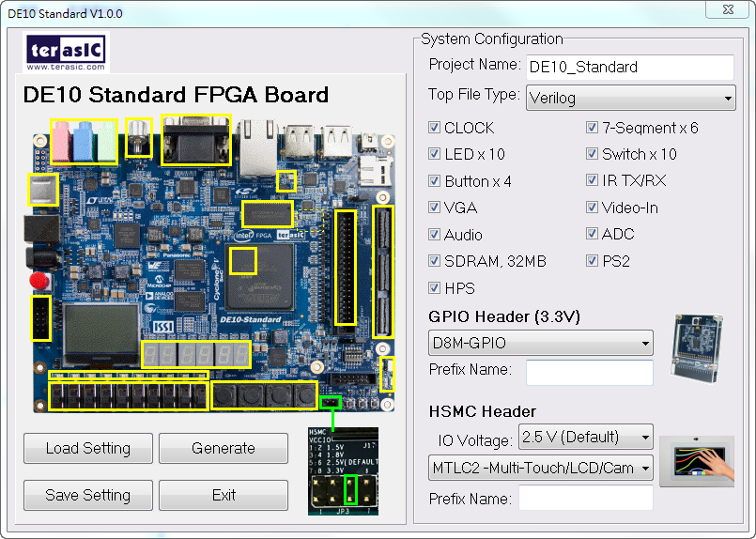This screenshot has height=539, width=756.
Task: Uncheck the PS2 checkbox
Action: 592,261
